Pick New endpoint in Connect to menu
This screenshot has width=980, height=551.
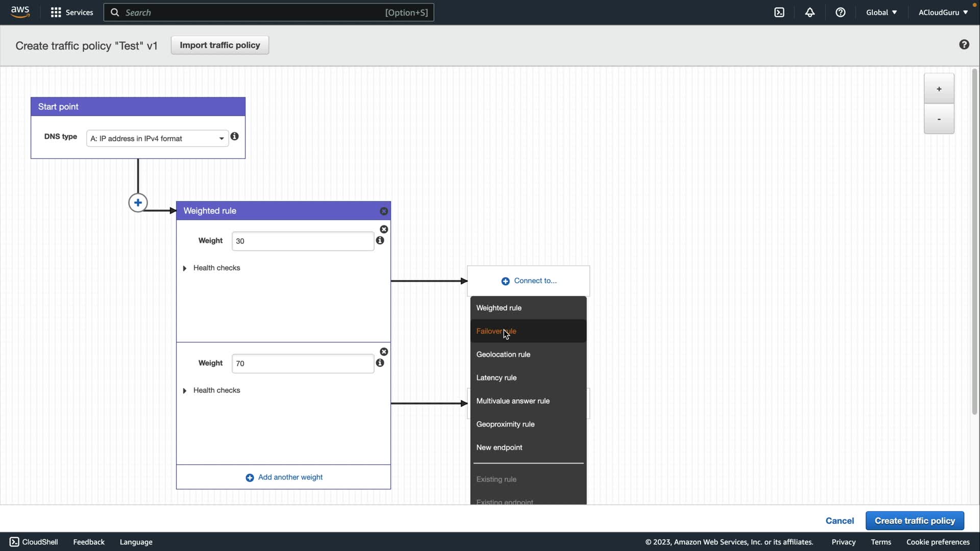499,448
